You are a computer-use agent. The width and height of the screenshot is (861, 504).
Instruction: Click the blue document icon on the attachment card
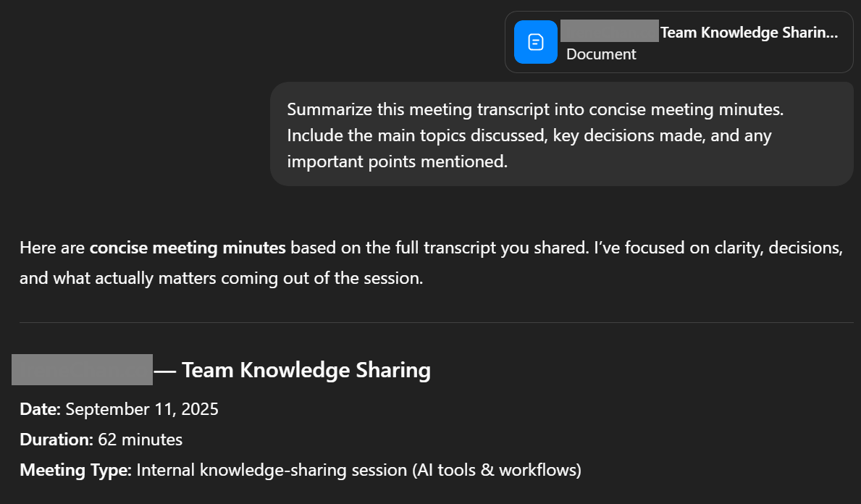536,42
